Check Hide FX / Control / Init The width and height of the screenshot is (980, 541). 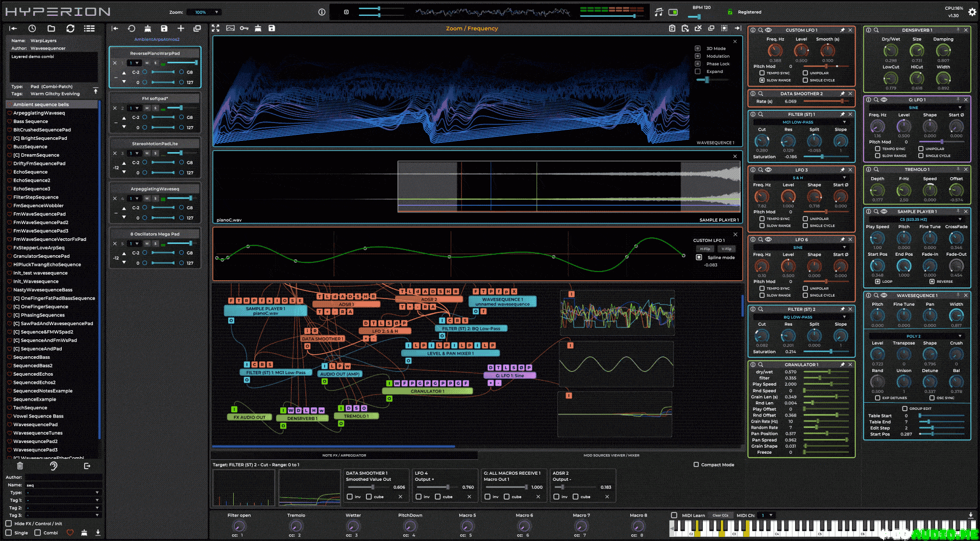[x=9, y=524]
